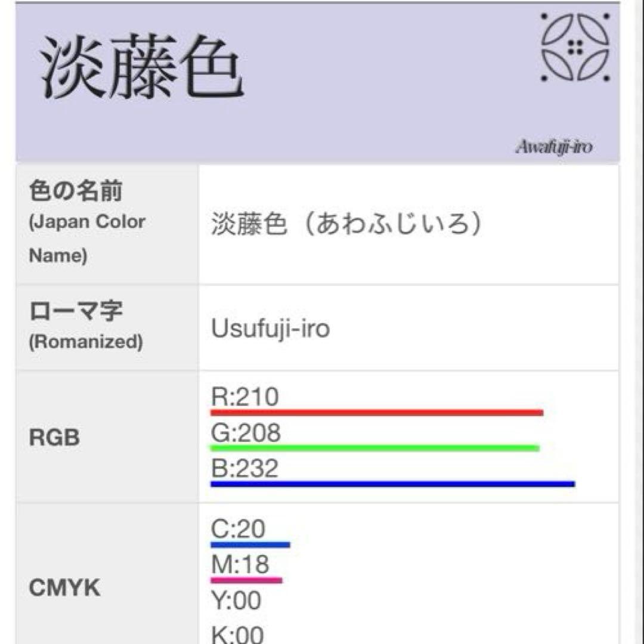Click the red R value bar
This screenshot has width=644, height=644.
376,412
